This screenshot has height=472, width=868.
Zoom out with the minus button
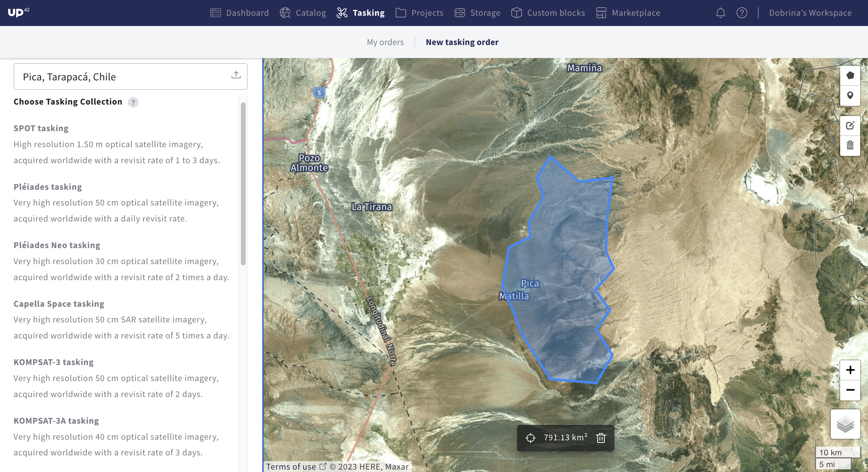850,390
